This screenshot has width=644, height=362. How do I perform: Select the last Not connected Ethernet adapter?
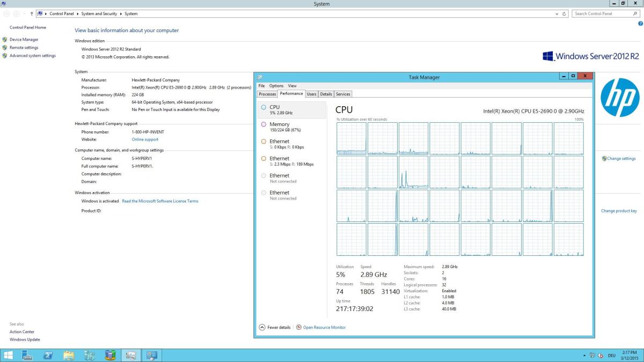pyautogui.click(x=292, y=195)
